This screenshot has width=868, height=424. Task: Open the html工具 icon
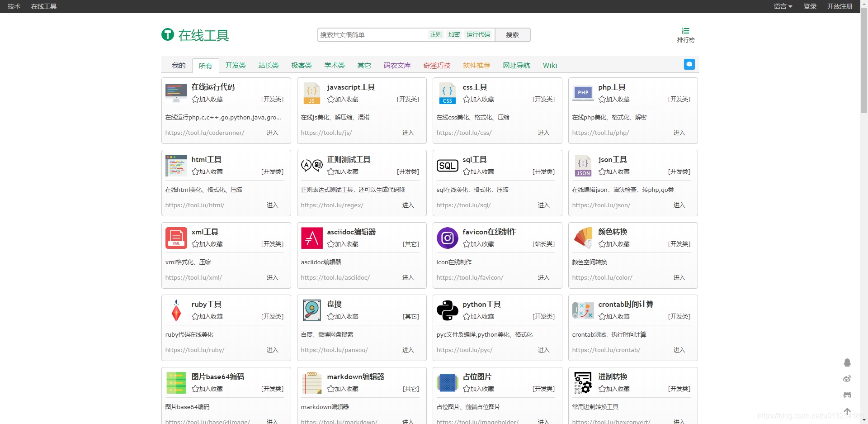(x=176, y=166)
